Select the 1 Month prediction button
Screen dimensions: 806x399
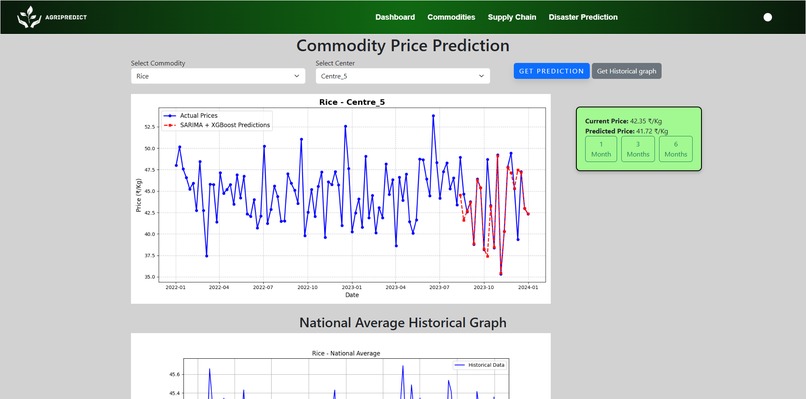click(x=601, y=149)
